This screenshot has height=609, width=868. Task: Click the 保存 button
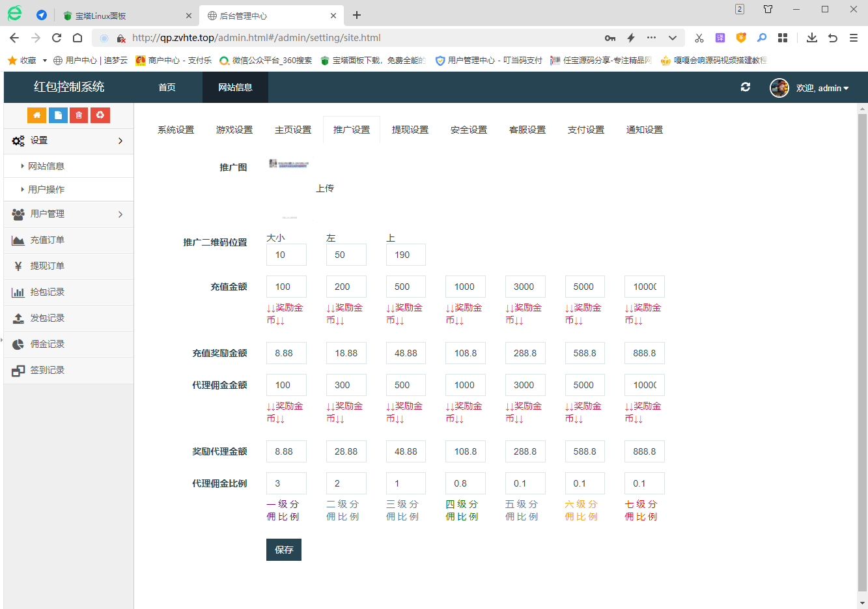tap(283, 550)
